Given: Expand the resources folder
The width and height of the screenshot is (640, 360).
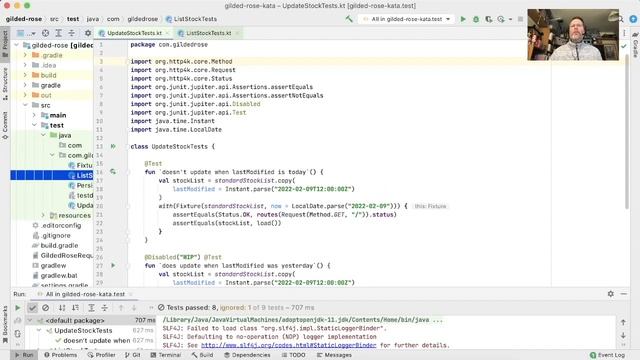Looking at the screenshot, I should tap(43, 215).
